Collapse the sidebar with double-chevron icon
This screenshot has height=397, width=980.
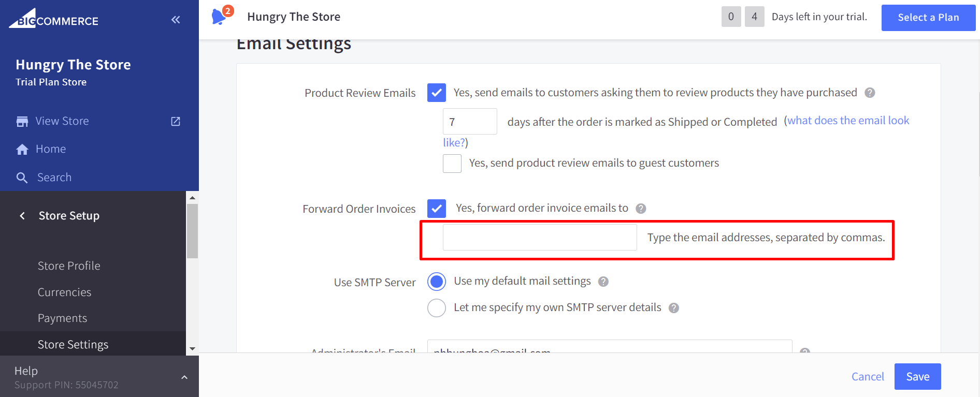[x=176, y=20]
